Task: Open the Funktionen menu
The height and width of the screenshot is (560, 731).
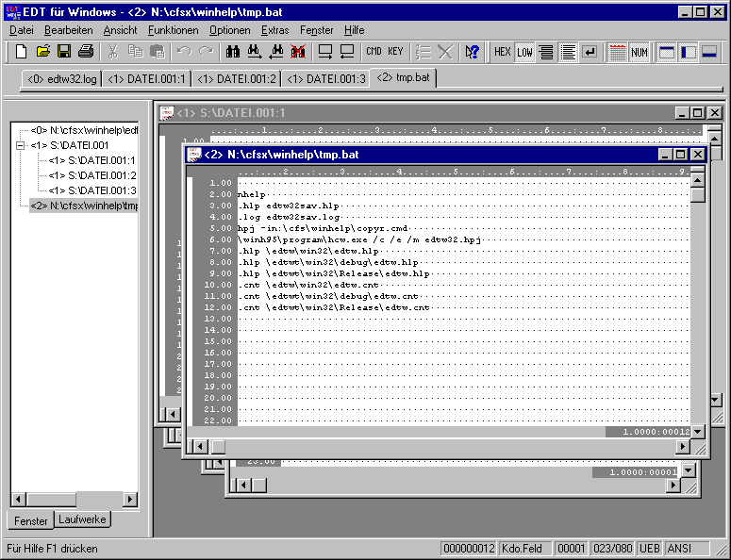Action: 174,30
